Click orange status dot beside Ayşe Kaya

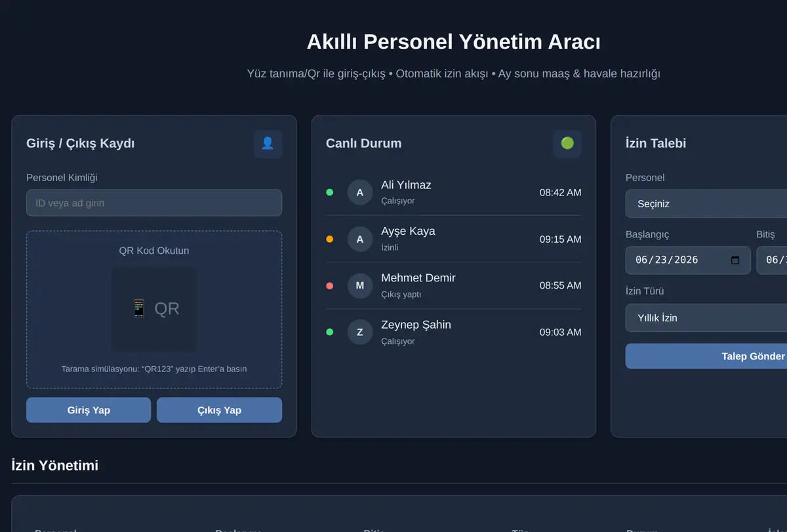330,239
